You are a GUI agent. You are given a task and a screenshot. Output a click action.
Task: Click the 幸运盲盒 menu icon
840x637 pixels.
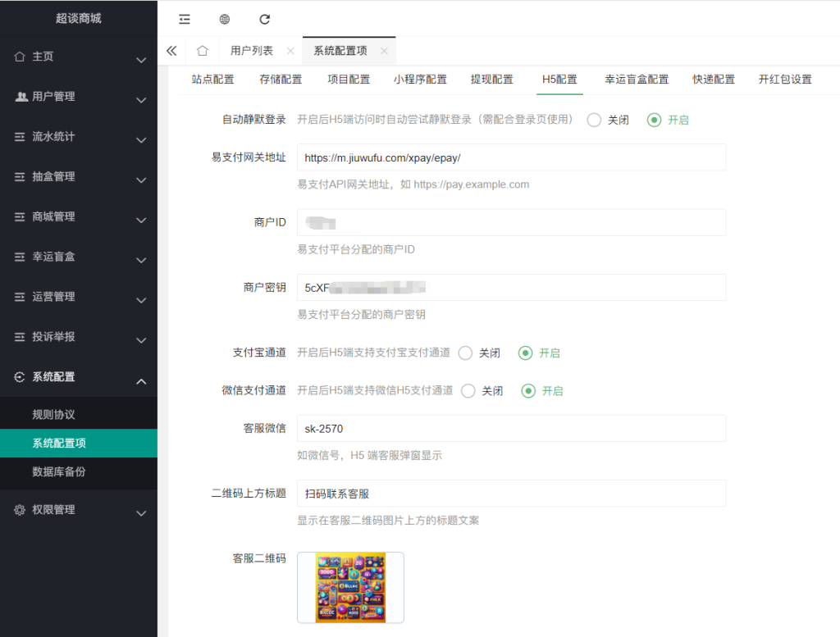tap(20, 257)
